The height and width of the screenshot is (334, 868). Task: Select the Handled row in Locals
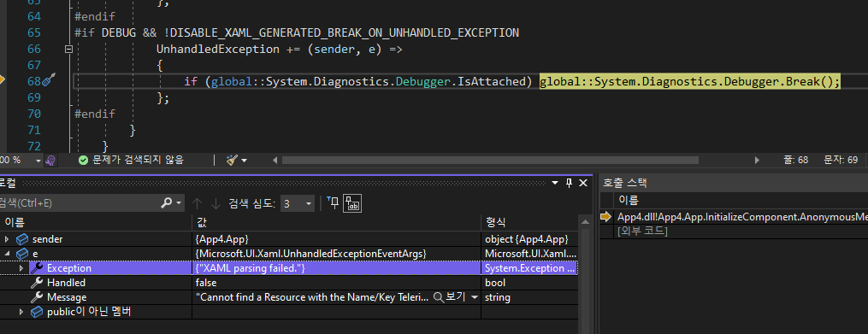(x=289, y=283)
